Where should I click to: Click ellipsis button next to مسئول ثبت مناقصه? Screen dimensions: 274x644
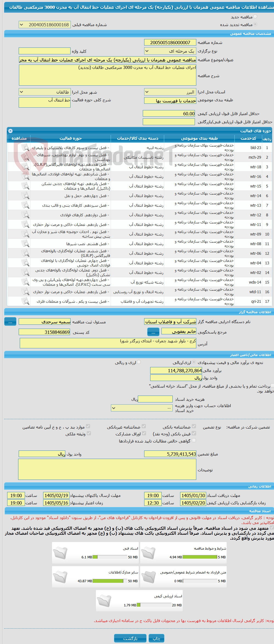10,322
